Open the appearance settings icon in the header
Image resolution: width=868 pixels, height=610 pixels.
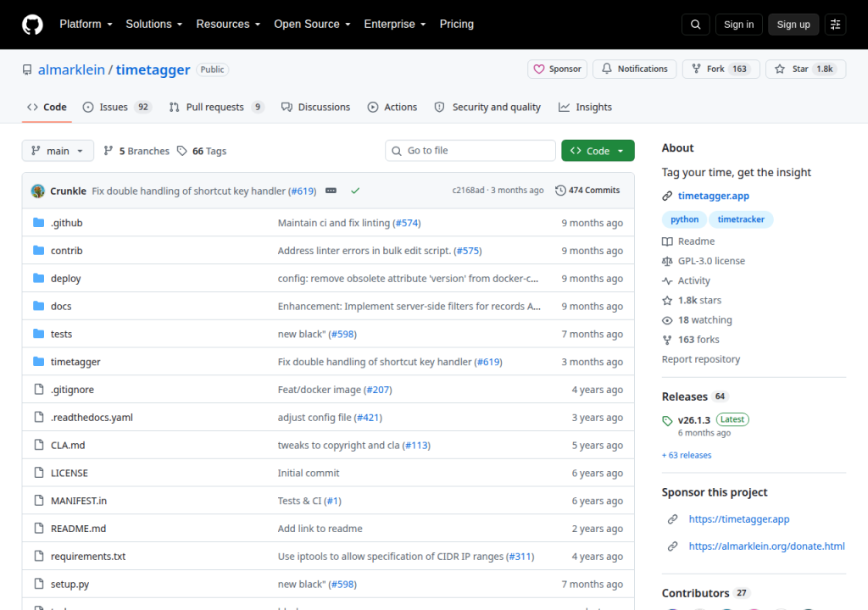tap(835, 25)
